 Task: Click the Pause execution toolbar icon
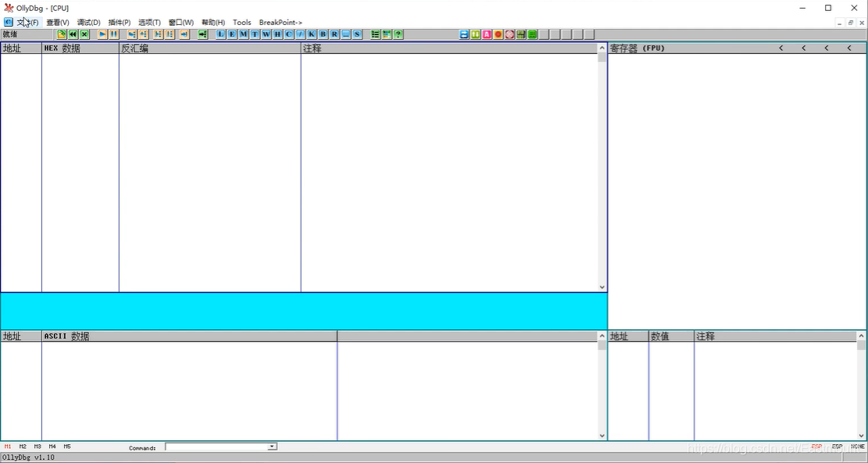tap(114, 34)
